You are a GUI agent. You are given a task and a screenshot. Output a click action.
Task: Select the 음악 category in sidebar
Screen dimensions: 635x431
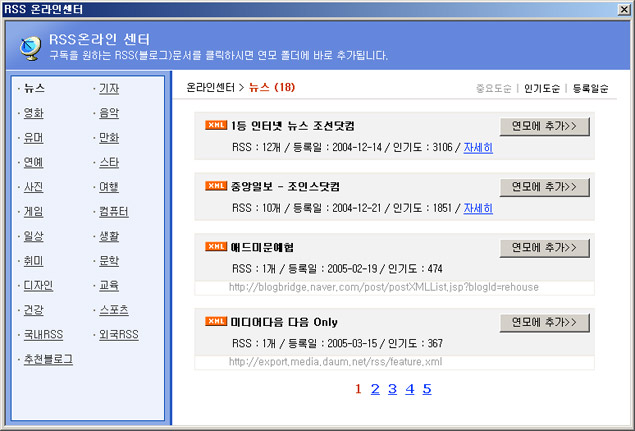coord(109,113)
